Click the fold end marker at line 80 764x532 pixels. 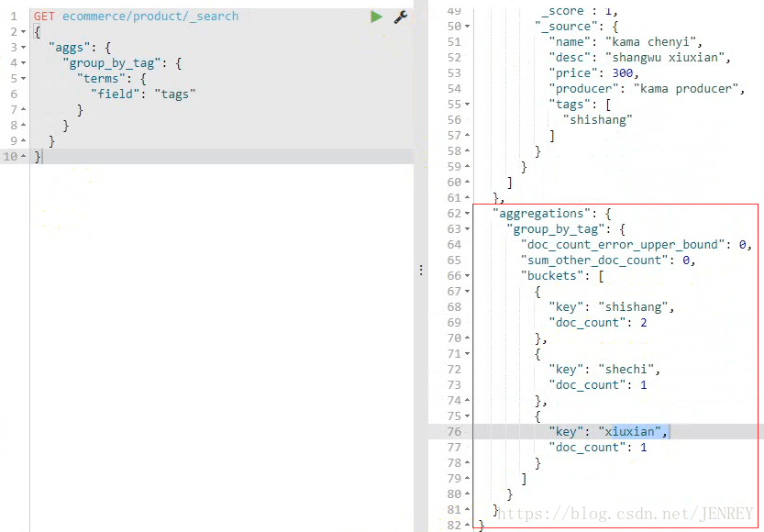[x=467, y=493]
